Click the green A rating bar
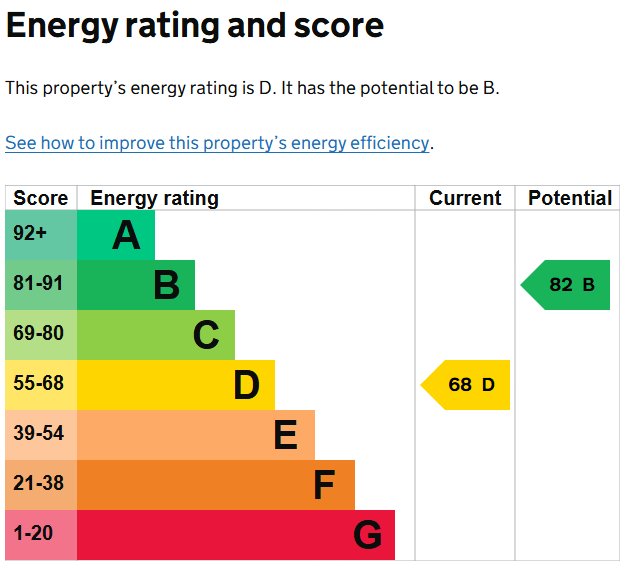This screenshot has height=565, width=625. click(116, 235)
